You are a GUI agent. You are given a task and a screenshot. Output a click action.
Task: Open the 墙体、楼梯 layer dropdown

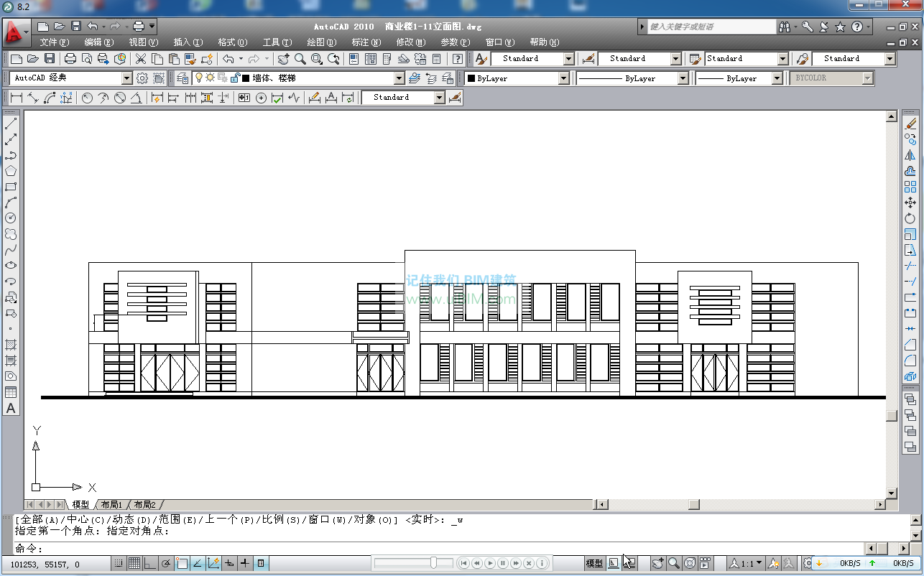pyautogui.click(x=399, y=78)
